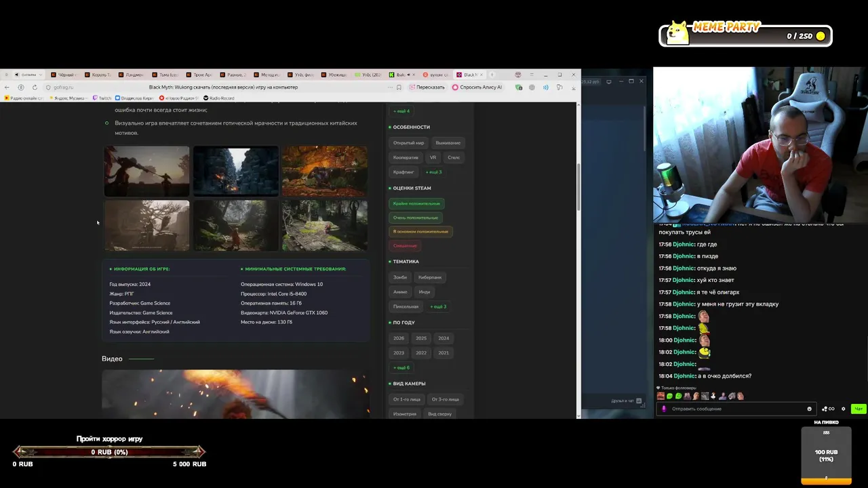
Task: Filter by В основном положительные rating
Action: (420, 231)
